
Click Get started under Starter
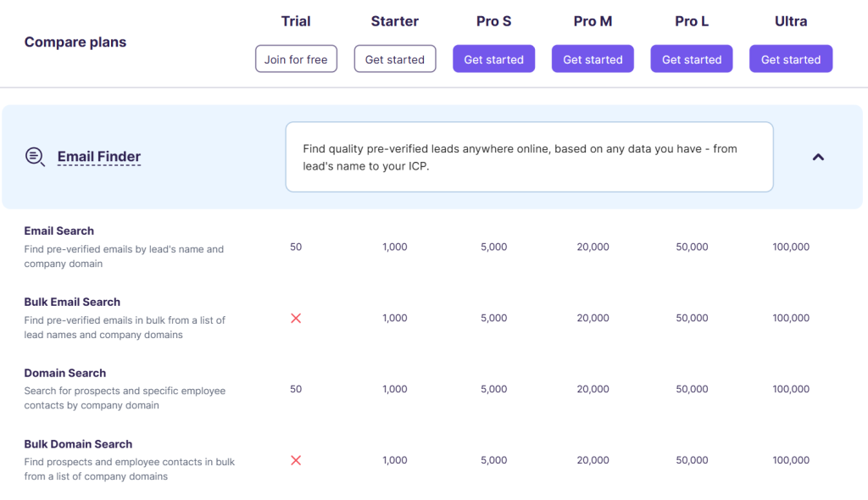pyautogui.click(x=394, y=58)
